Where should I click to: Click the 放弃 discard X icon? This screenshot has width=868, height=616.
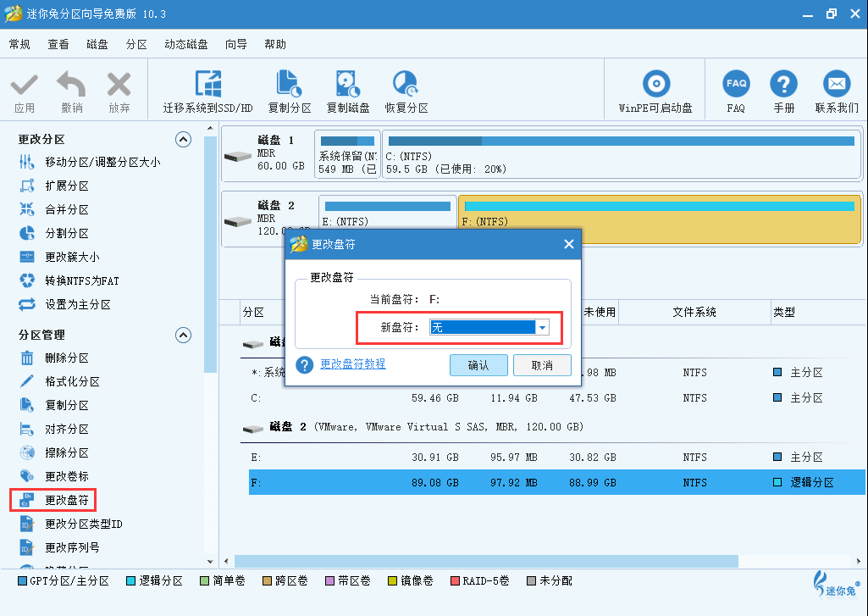(119, 85)
